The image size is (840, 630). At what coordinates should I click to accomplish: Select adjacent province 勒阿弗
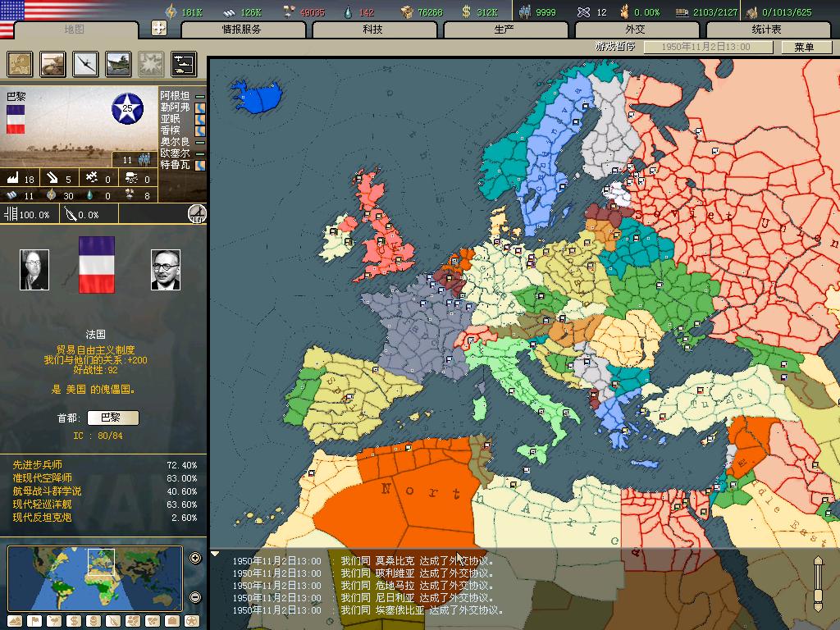point(175,107)
